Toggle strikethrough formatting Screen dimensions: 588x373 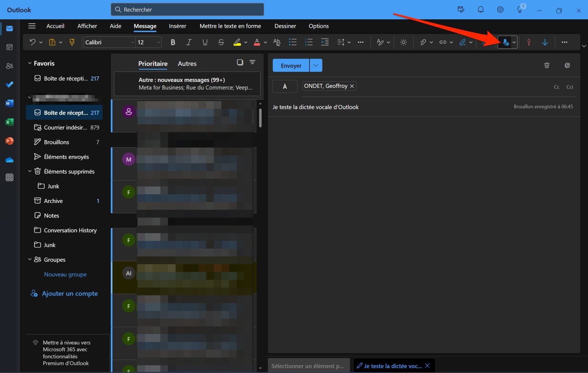point(221,42)
